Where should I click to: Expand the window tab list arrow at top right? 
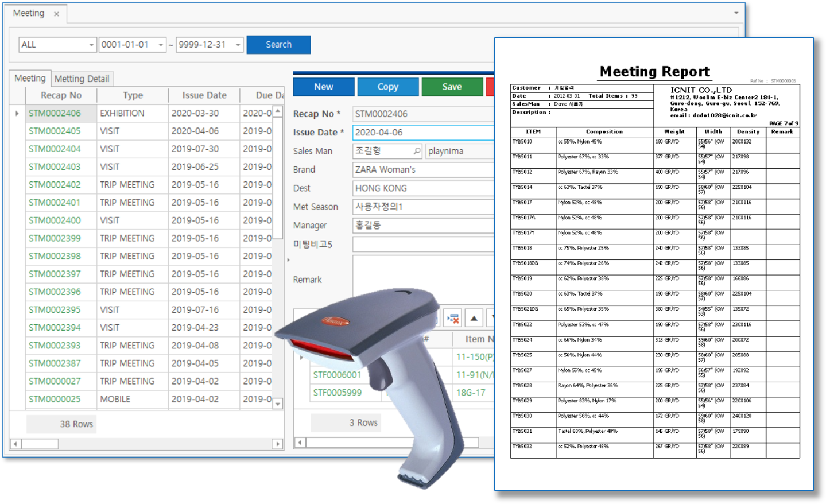(x=736, y=13)
